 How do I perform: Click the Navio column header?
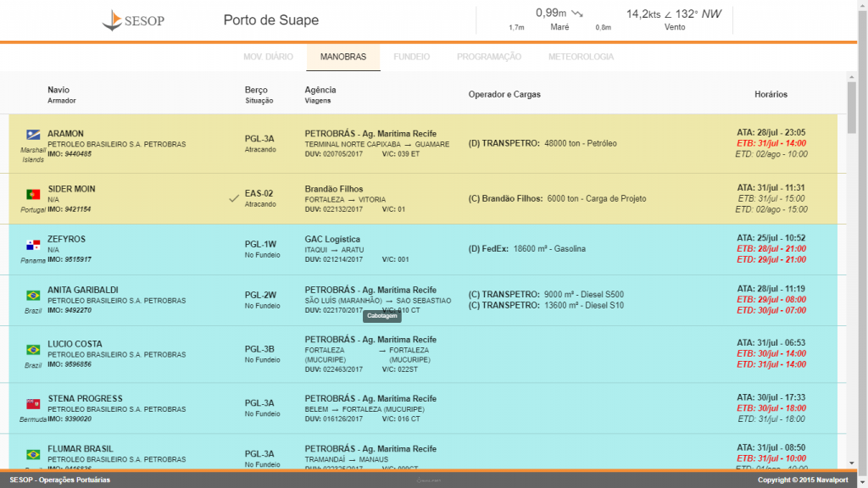58,90
